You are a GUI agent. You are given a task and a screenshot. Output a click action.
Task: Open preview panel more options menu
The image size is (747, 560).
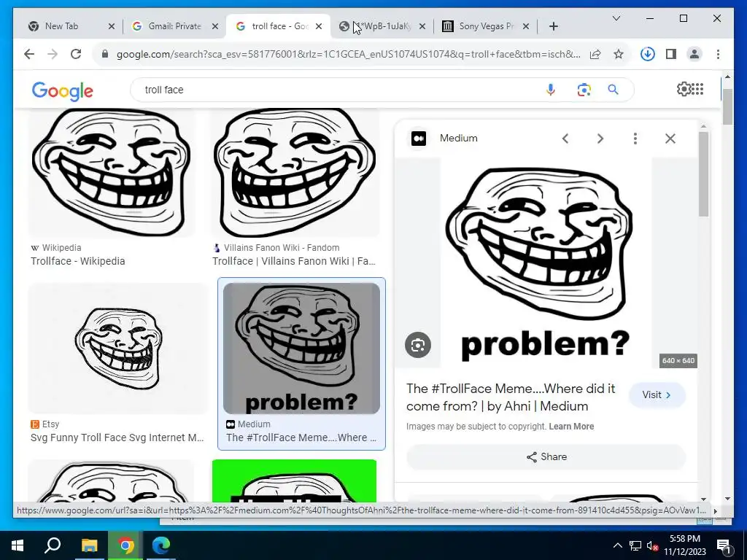(635, 139)
